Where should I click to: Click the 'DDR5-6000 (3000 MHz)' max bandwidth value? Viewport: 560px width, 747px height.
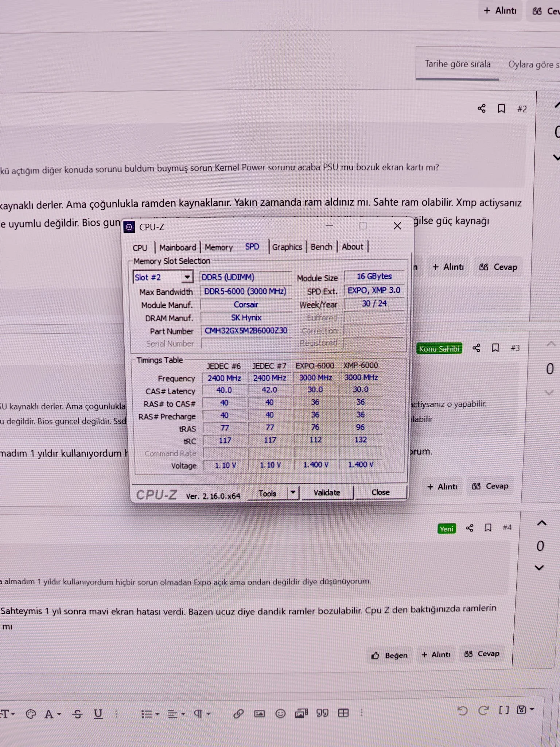tap(245, 291)
